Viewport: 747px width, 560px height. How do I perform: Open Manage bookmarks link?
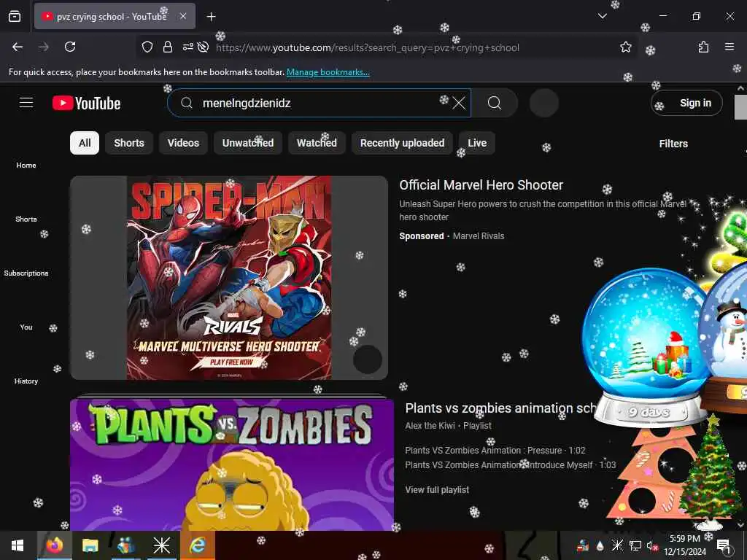click(328, 72)
